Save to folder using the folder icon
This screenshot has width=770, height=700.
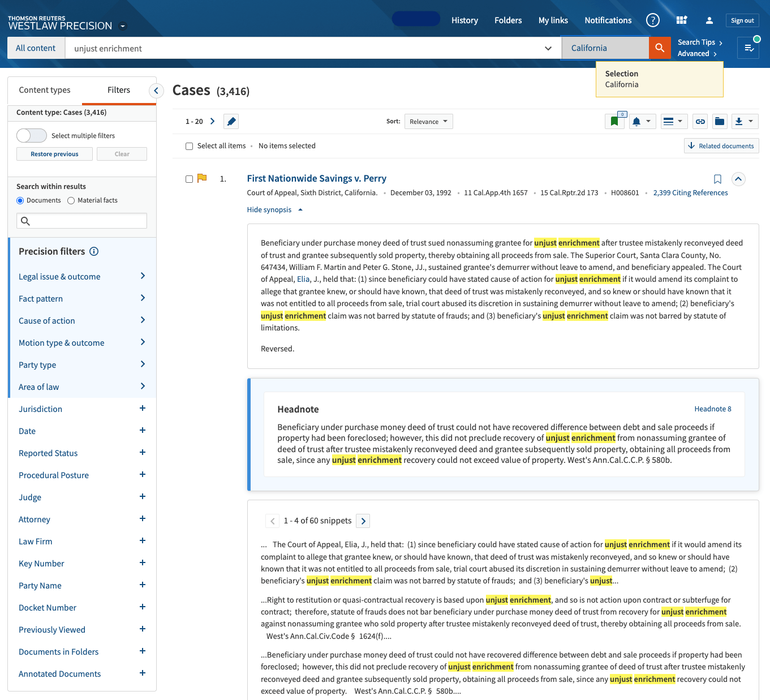click(x=719, y=122)
